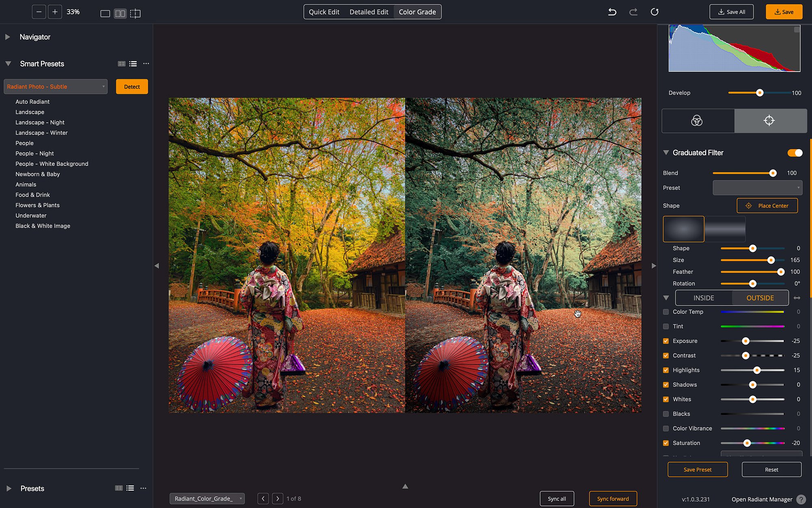The width and height of the screenshot is (812, 508).
Task: Select the single image view icon
Action: tap(105, 13)
